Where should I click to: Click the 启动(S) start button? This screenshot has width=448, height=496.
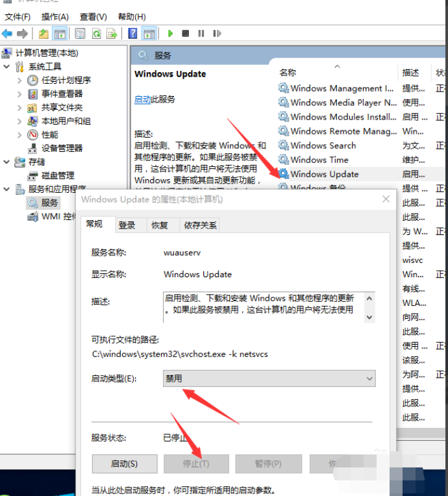[x=125, y=464]
